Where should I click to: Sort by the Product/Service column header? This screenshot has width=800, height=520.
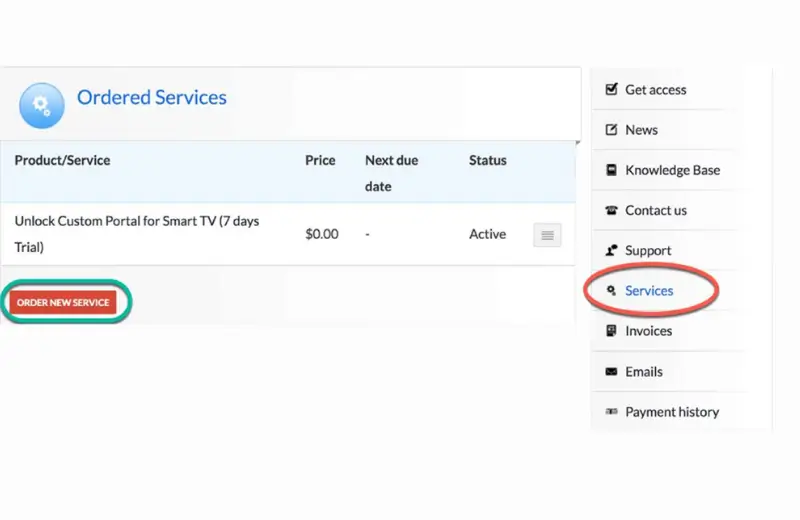tap(62, 160)
